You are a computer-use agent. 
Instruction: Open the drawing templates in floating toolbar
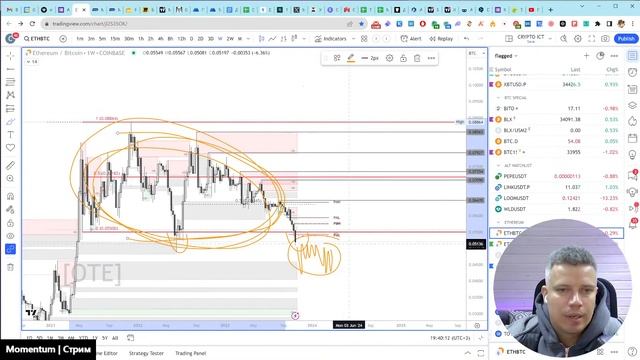tap(337, 58)
